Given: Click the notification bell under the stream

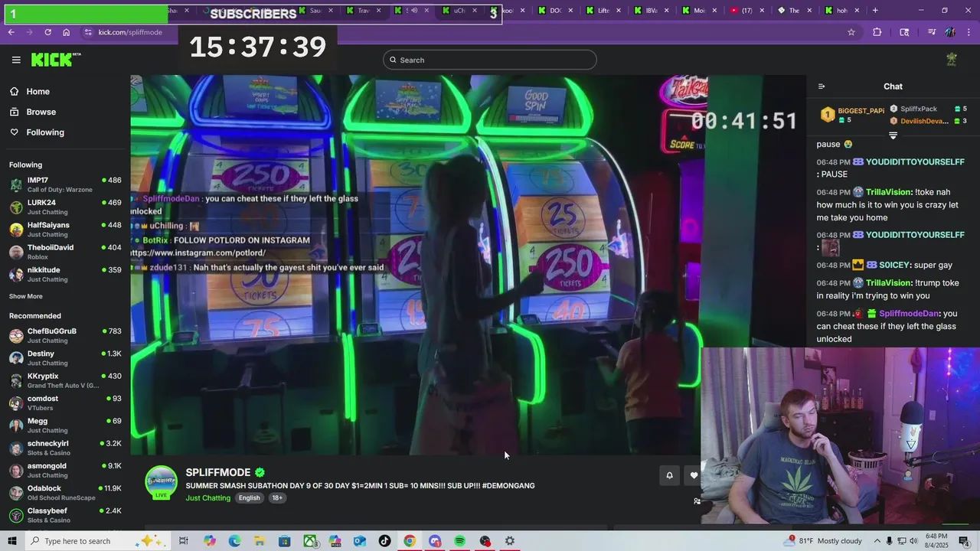Looking at the screenshot, I should [669, 475].
